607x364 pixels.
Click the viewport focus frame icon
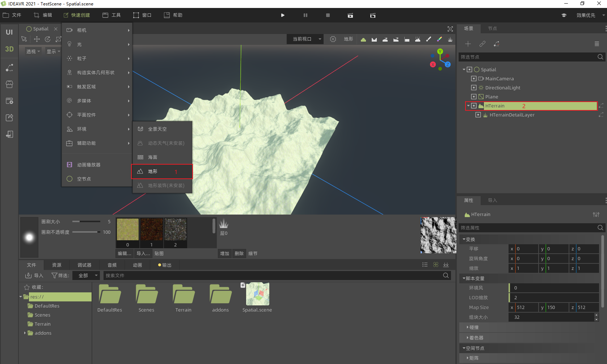pyautogui.click(x=450, y=29)
